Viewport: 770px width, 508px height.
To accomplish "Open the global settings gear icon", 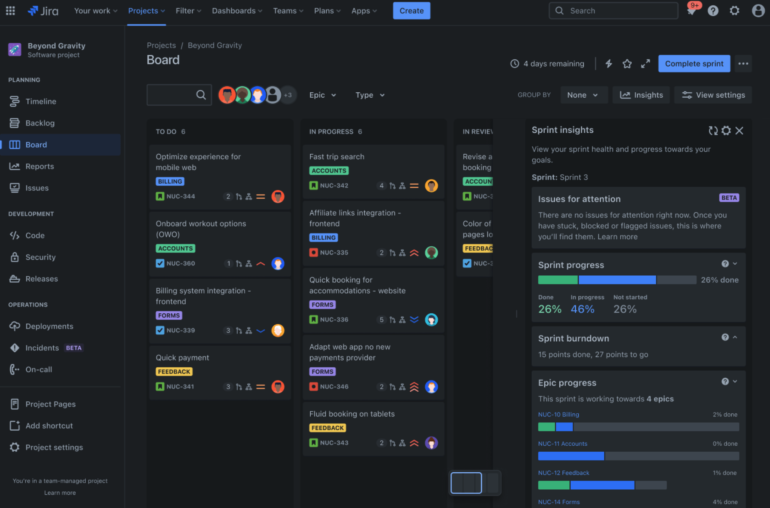I will coord(735,10).
